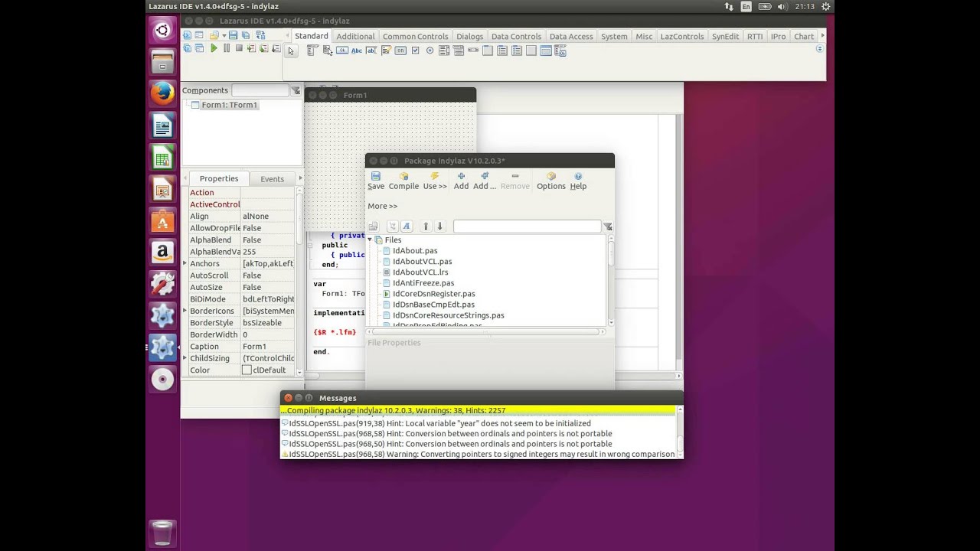980x551 pixels.
Task: Select Form1: TForm1 in component tree
Action: tap(229, 105)
